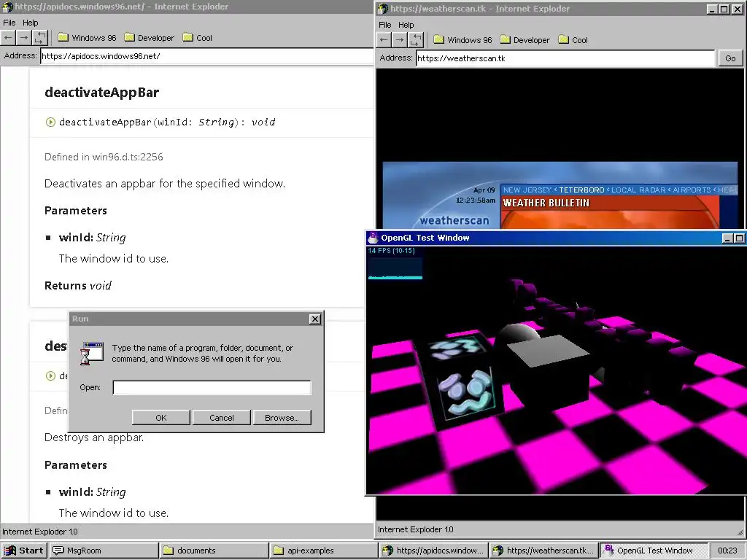
Task: Open Cool bookmark folder in weatherscan window
Action: click(x=573, y=40)
